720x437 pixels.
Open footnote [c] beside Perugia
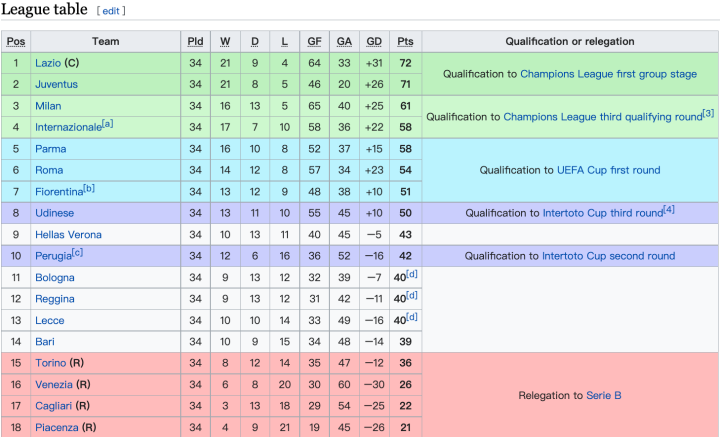(x=77, y=252)
